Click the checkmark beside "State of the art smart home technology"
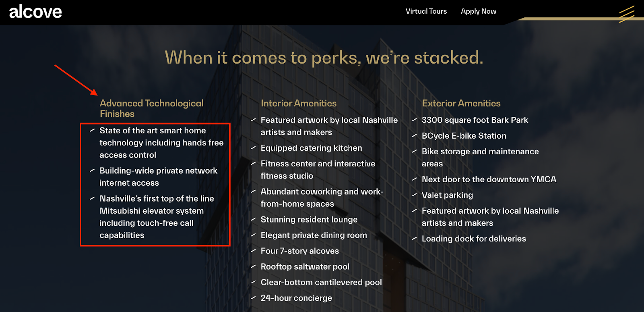This screenshot has height=312, width=644. tap(92, 131)
